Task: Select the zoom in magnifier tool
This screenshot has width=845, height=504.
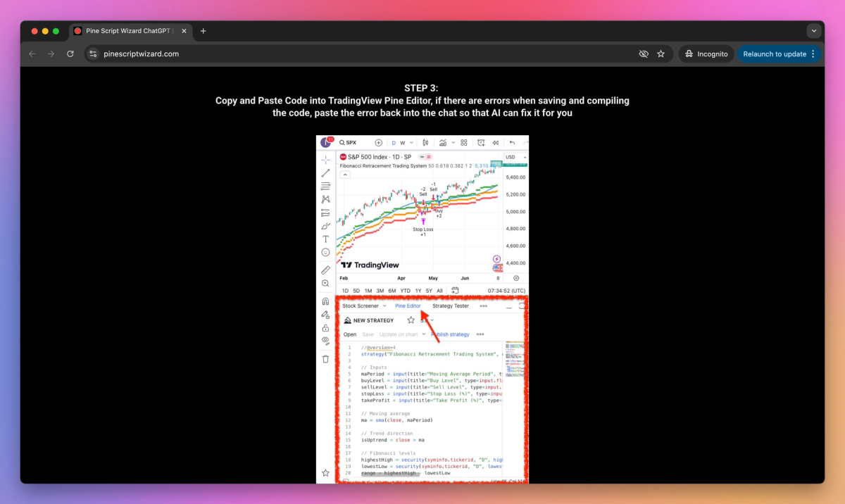Action: (x=325, y=283)
